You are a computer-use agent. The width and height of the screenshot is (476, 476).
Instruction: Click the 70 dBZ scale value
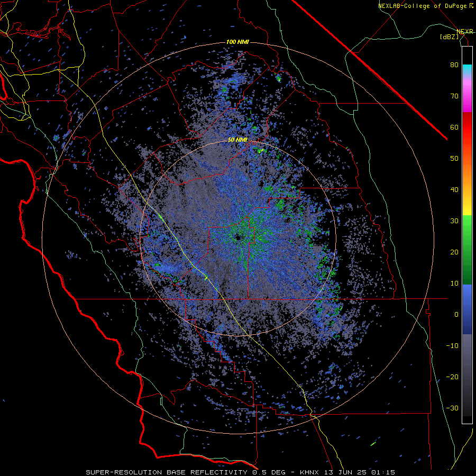coord(454,96)
